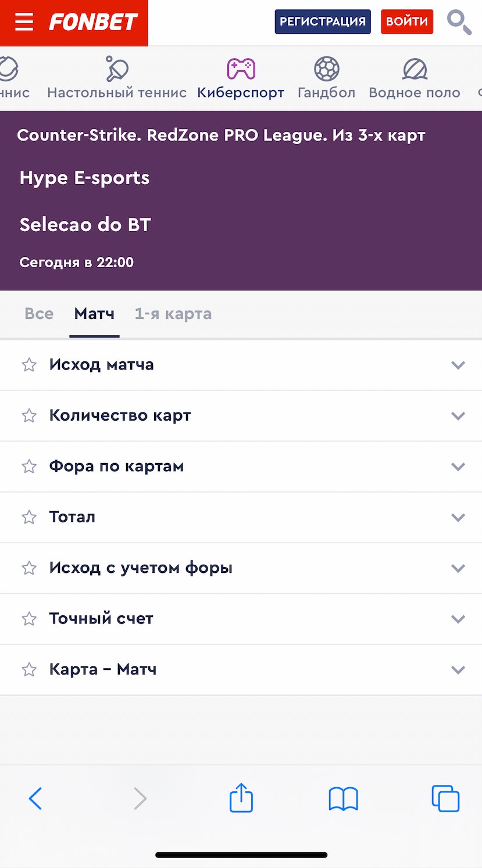
Task: Select the Водное поло icon
Action: click(415, 70)
